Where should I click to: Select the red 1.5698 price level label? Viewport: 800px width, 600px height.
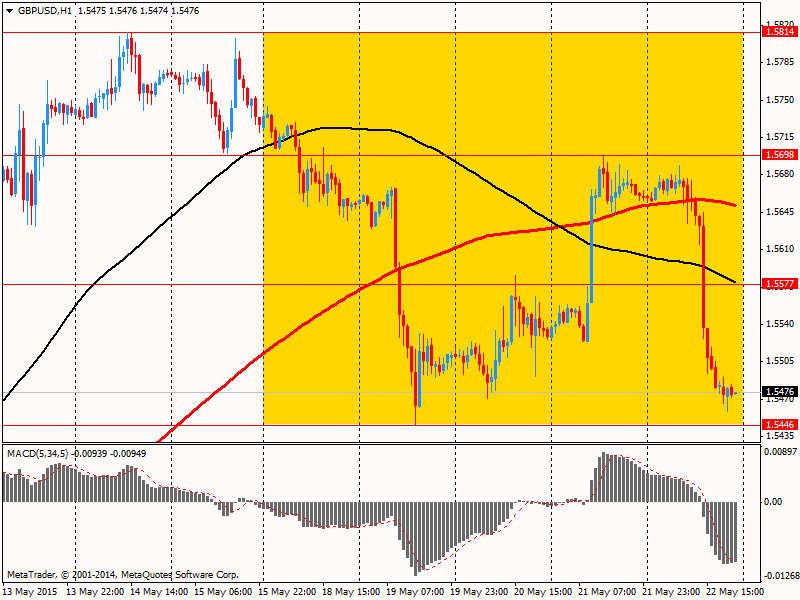779,155
